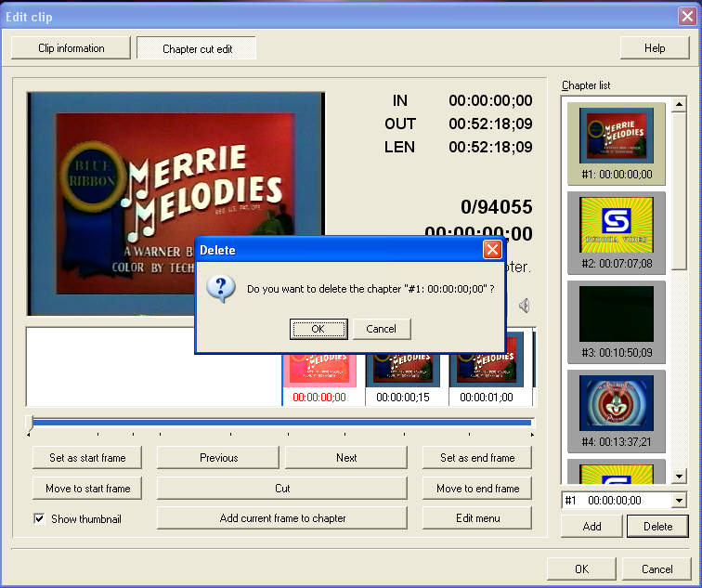
Task: Cancel the Delete chapter dialog
Action: (382, 329)
